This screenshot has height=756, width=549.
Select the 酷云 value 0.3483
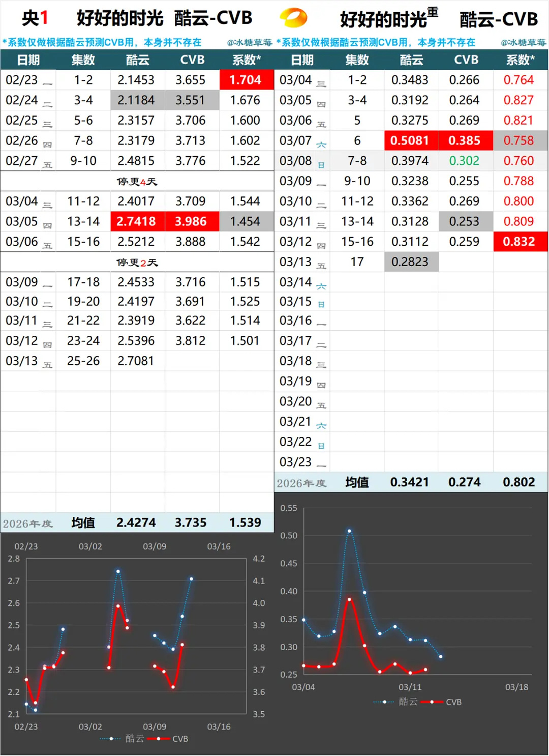[410, 80]
